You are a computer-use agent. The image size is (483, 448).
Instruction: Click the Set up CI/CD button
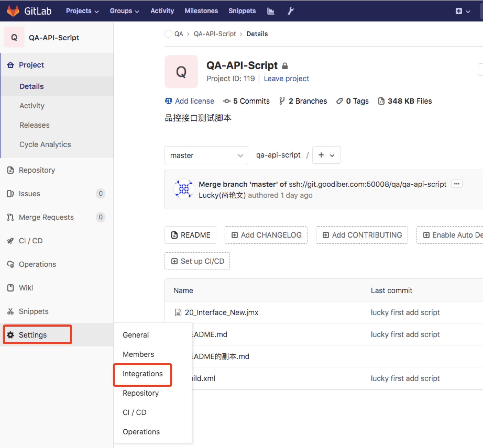click(x=197, y=261)
